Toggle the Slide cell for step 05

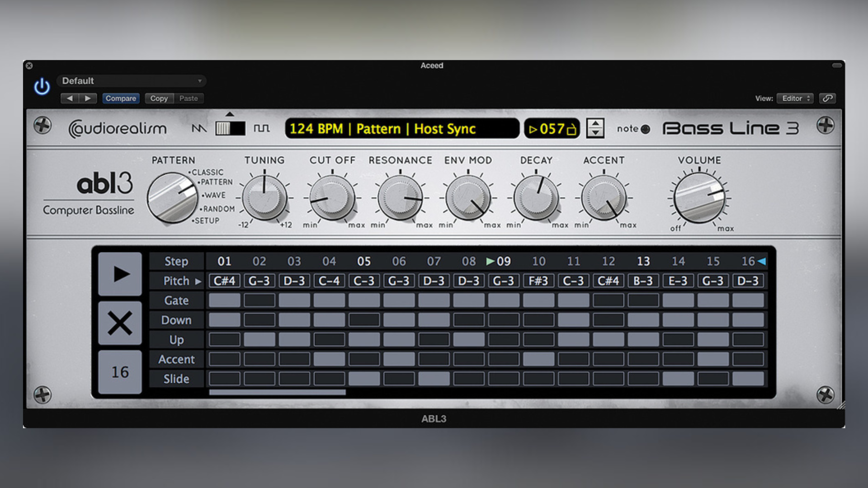pos(364,379)
